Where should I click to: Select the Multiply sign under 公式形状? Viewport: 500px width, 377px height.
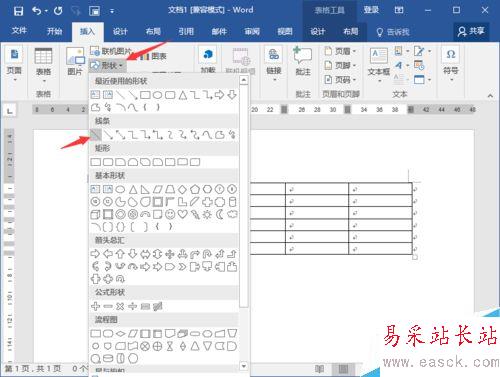tap(120, 306)
